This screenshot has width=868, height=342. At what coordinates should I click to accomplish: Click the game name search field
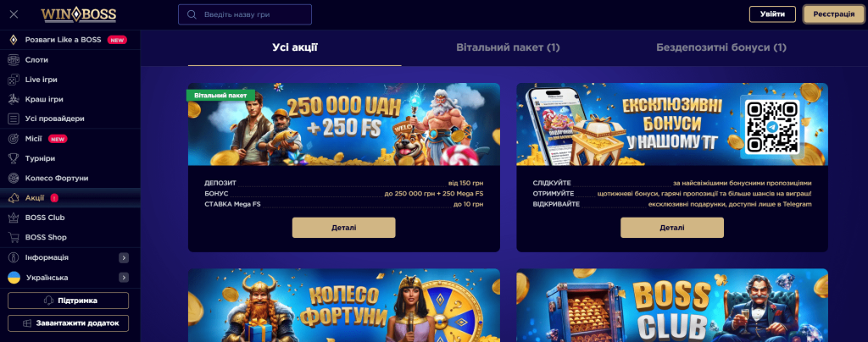coord(245,14)
